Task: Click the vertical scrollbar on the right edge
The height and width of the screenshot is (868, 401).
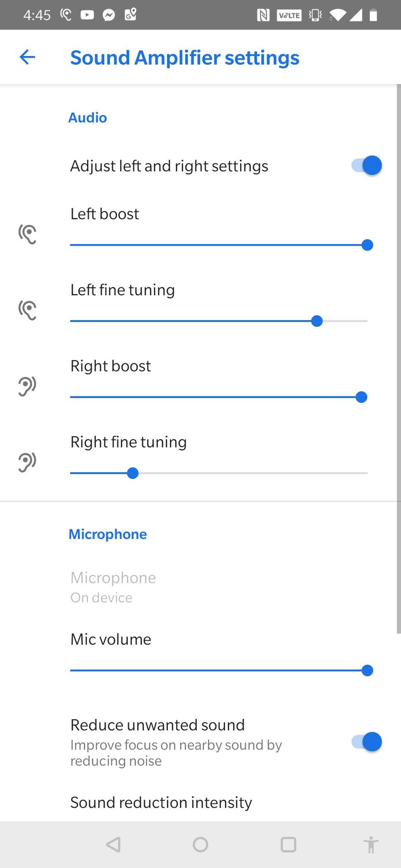Action: pyautogui.click(x=399, y=359)
